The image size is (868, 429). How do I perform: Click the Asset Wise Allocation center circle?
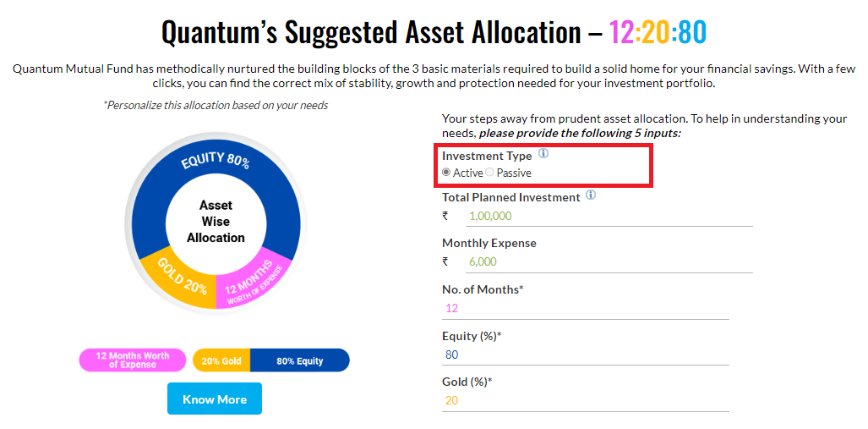[x=216, y=222]
